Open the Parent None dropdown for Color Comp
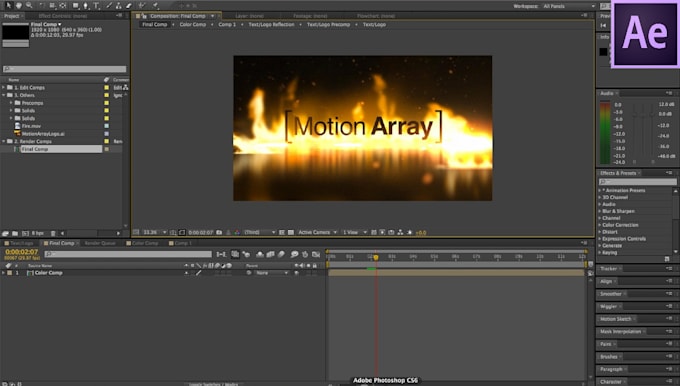Screen dimensions: 680x386 [x=271, y=273]
